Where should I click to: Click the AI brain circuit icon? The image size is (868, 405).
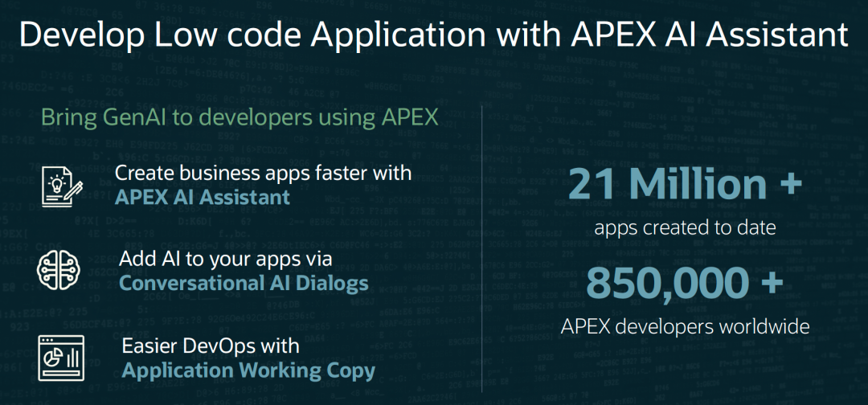tap(58, 271)
